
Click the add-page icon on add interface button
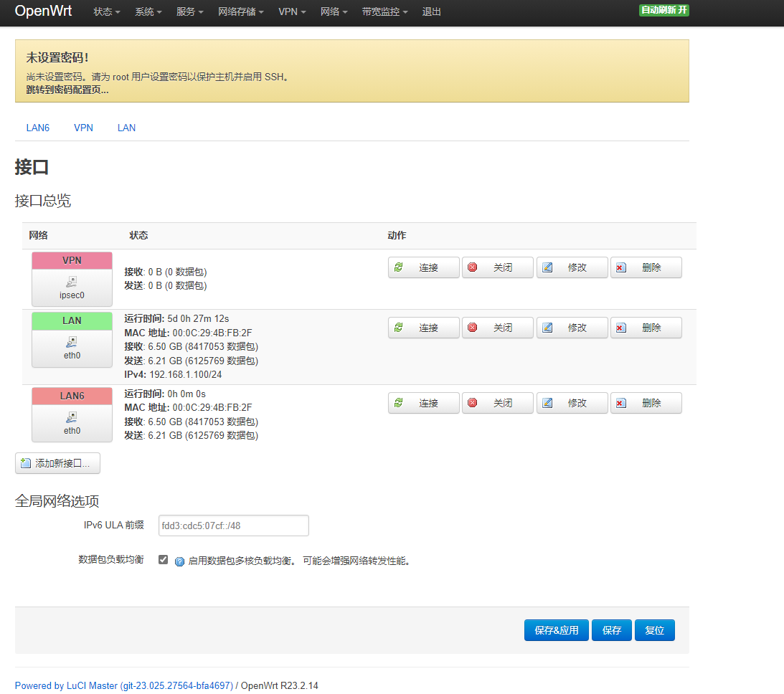tap(26, 463)
